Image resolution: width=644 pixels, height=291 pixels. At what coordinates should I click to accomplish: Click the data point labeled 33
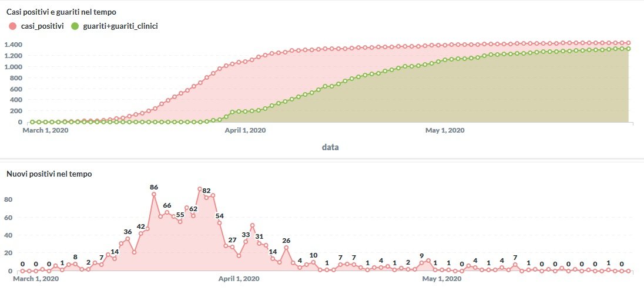pos(246,241)
